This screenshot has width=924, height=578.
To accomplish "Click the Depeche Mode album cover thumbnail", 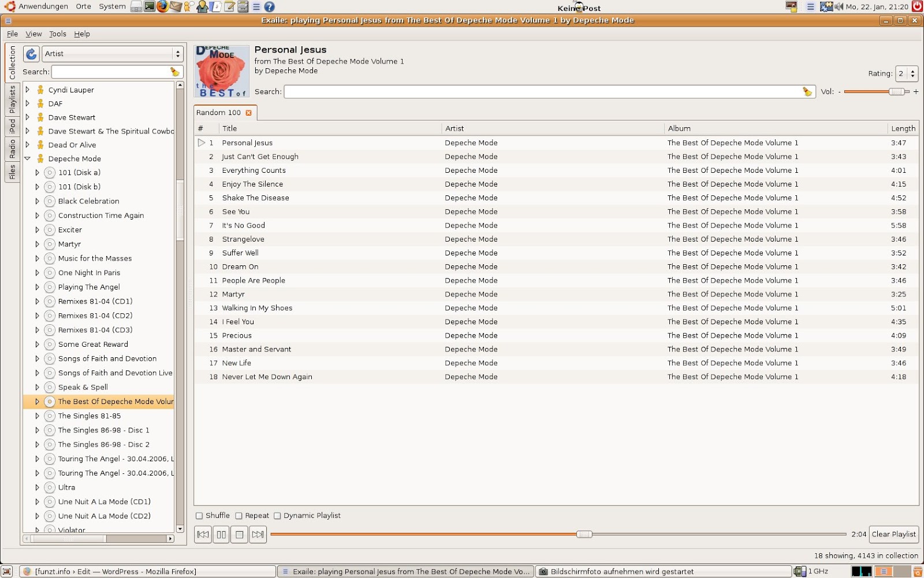I will click(x=222, y=71).
